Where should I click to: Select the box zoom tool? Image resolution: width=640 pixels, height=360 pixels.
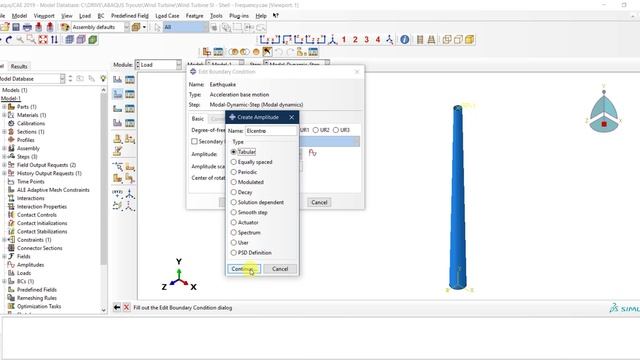(x=31, y=40)
